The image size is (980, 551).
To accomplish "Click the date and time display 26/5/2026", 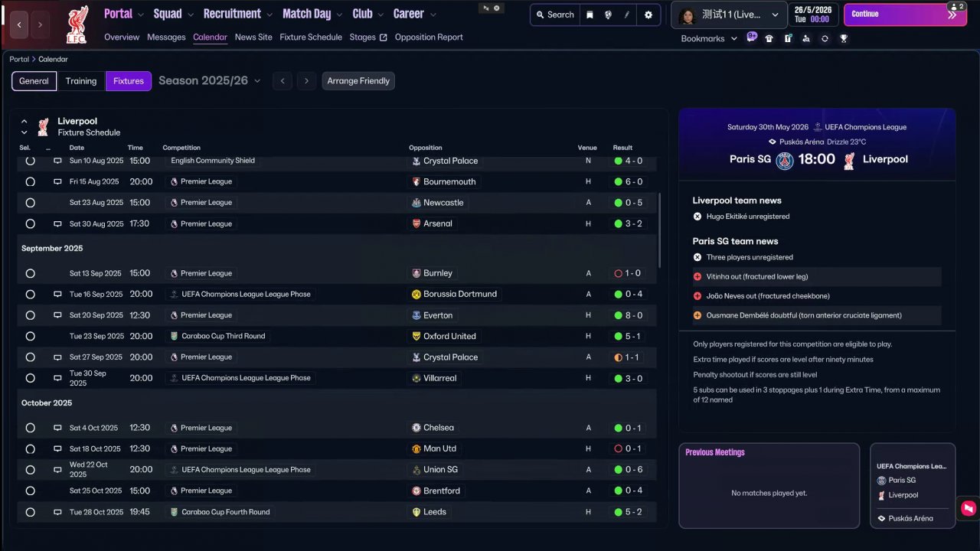I will coord(812,15).
